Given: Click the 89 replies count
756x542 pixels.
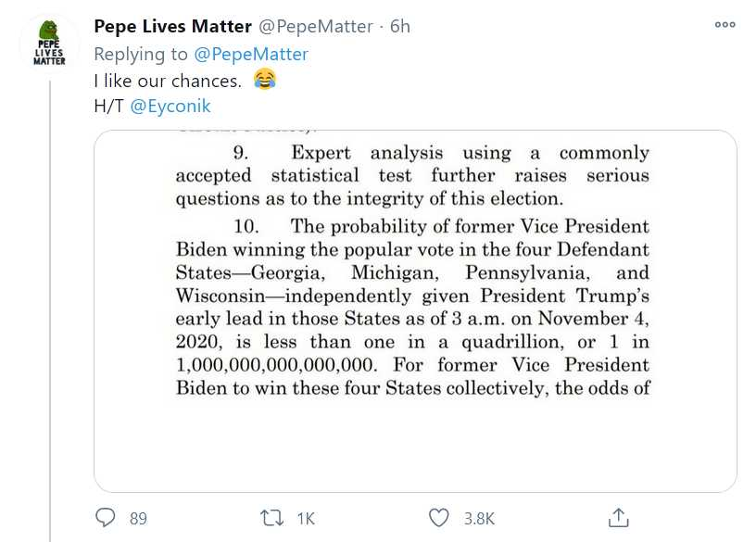Looking at the screenshot, I should (x=138, y=519).
